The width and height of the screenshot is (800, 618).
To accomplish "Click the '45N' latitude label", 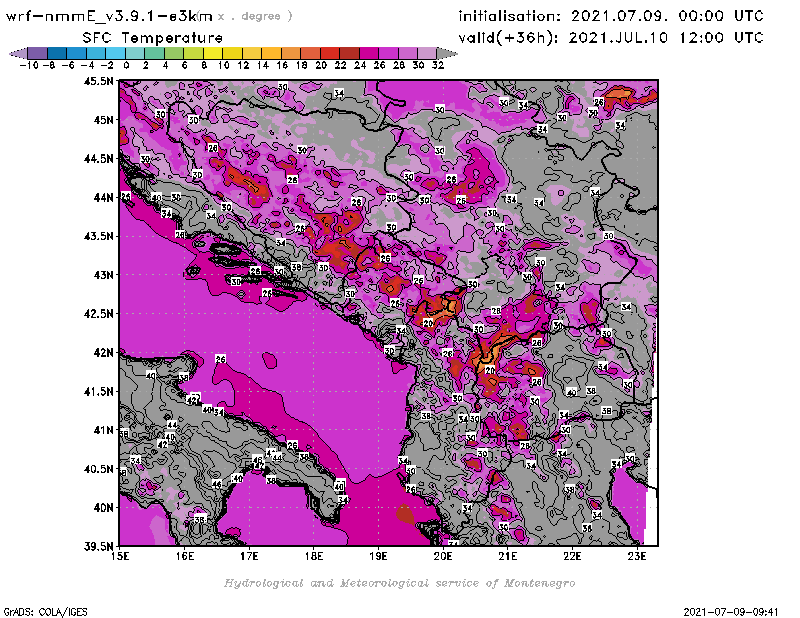I will [103, 120].
